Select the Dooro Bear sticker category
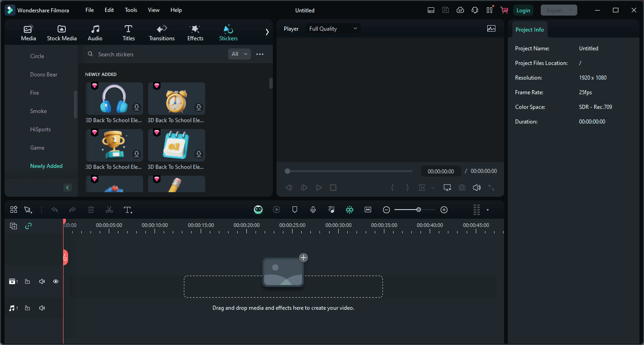 pyautogui.click(x=44, y=75)
